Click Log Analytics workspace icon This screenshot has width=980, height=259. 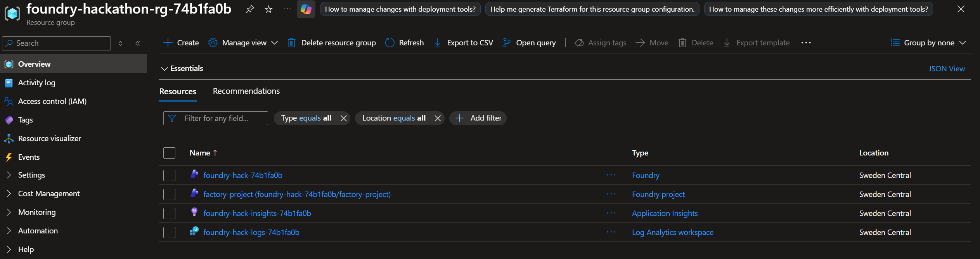click(194, 231)
